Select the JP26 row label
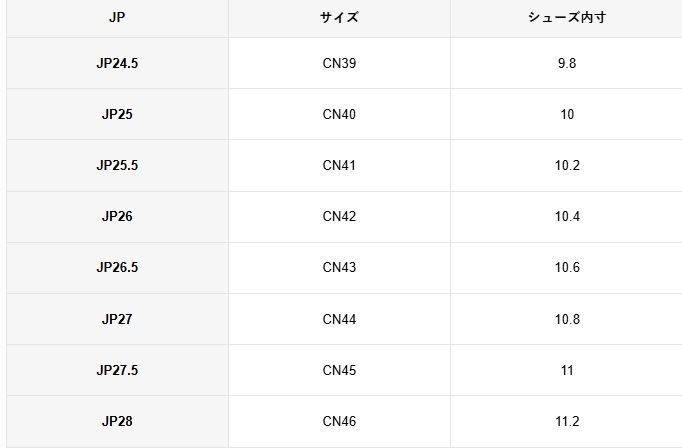 pyautogui.click(x=117, y=216)
